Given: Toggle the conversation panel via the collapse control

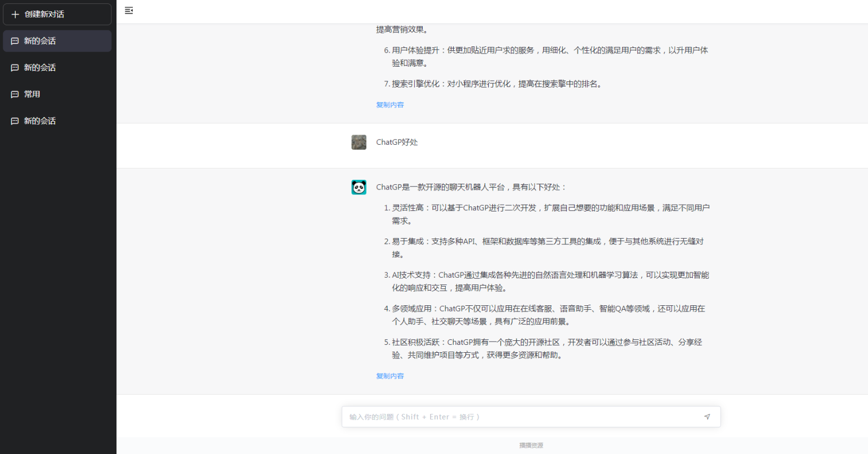Looking at the screenshot, I should click(129, 11).
